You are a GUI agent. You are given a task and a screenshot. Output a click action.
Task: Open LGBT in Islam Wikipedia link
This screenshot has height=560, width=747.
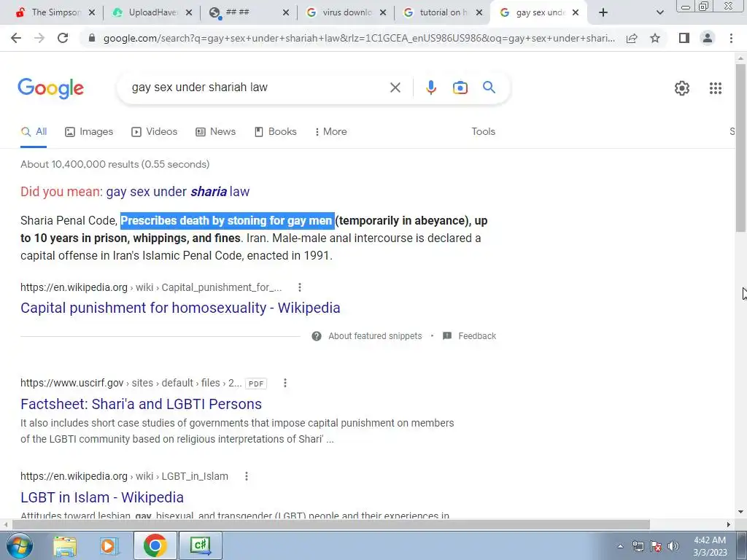coord(102,497)
